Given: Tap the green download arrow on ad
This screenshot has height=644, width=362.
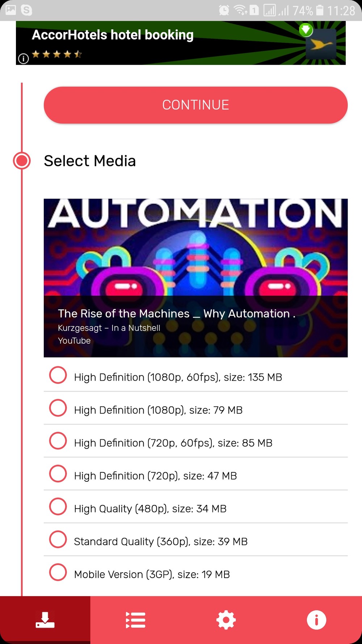Looking at the screenshot, I should (x=306, y=30).
